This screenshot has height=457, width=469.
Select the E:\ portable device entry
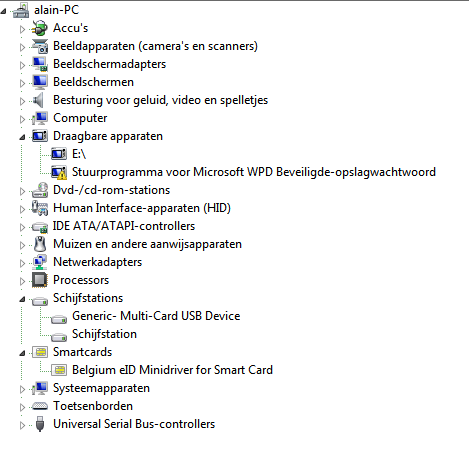tap(79, 154)
